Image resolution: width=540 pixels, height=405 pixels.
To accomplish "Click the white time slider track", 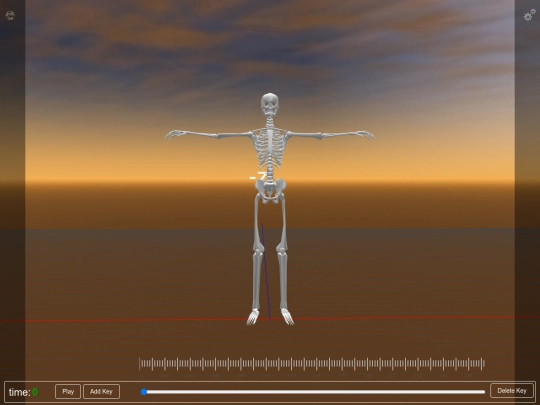I will click(x=314, y=392).
